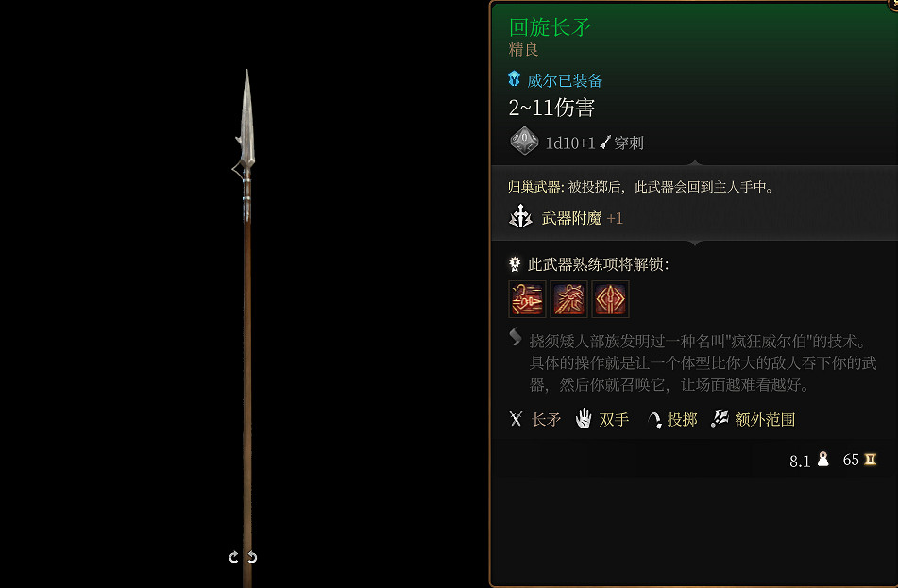Screen dimensions: 898x588
Task: Click the rotate clockwise arrow under spear
Action: (252, 557)
